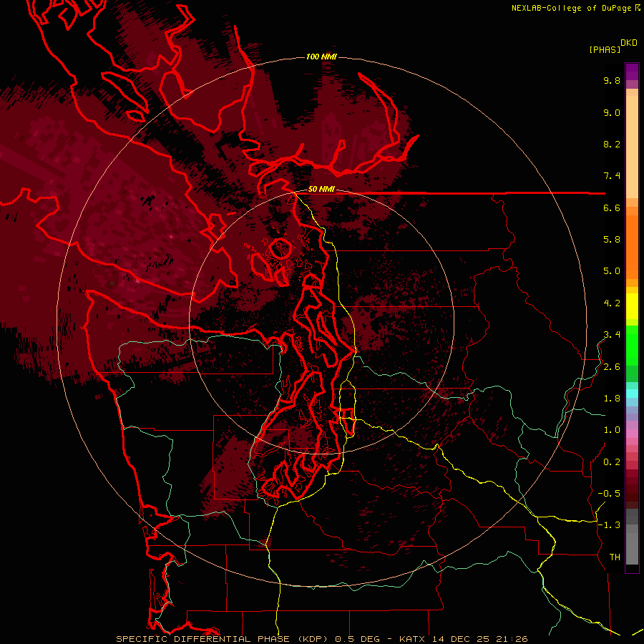Screen dimensions: 644x644
Task: Click the 9.0 legend value
Action: [612, 112]
